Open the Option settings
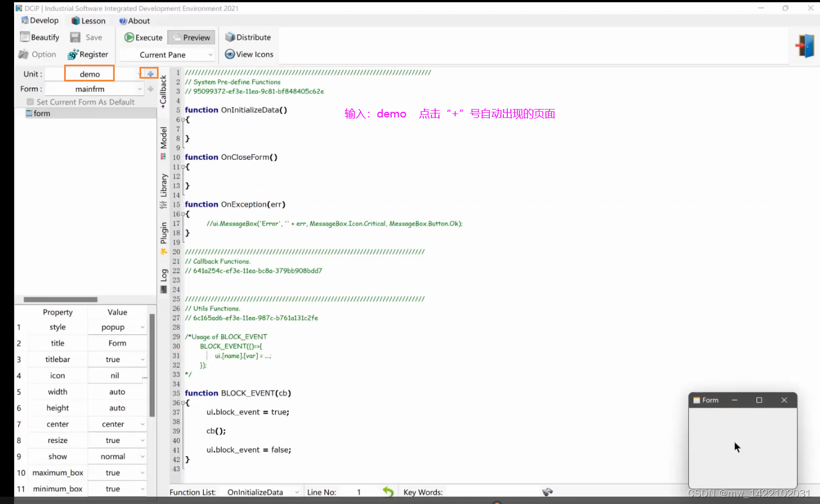 point(37,55)
